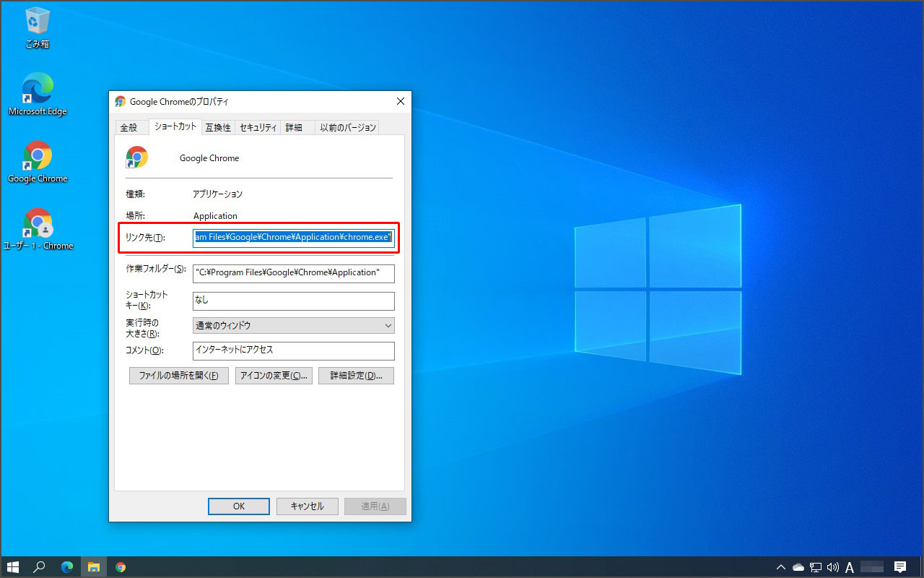The height and width of the screenshot is (578, 924).
Task: Open the notification action center
Action: tap(900, 567)
